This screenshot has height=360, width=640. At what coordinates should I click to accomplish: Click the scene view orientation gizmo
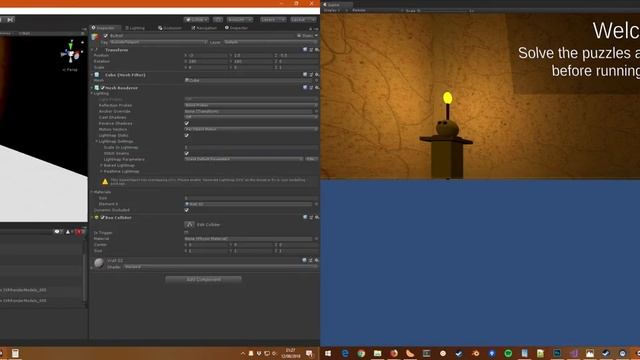71,54
